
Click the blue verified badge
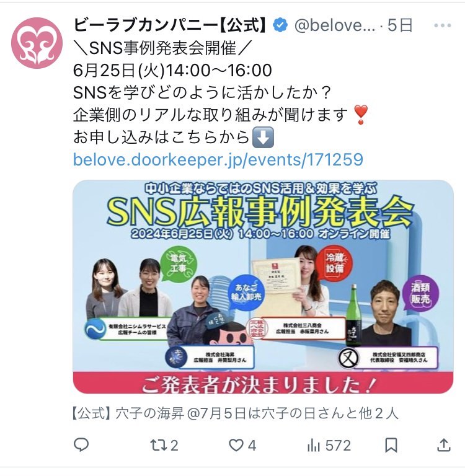280,25
